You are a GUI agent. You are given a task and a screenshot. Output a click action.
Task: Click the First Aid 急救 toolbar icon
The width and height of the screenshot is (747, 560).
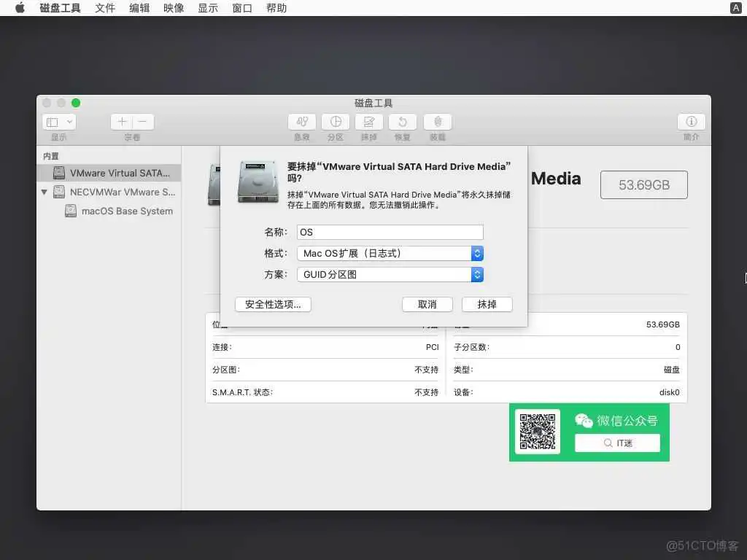(x=301, y=122)
